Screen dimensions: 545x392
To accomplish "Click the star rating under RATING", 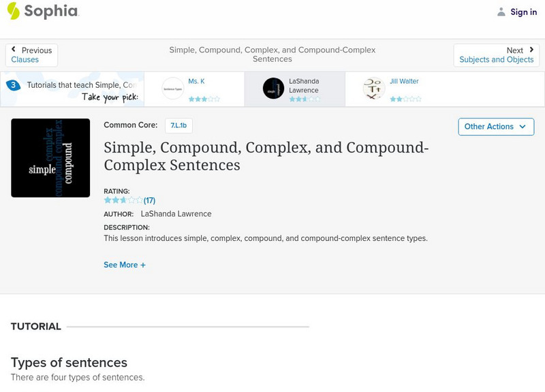I will [x=123, y=200].
